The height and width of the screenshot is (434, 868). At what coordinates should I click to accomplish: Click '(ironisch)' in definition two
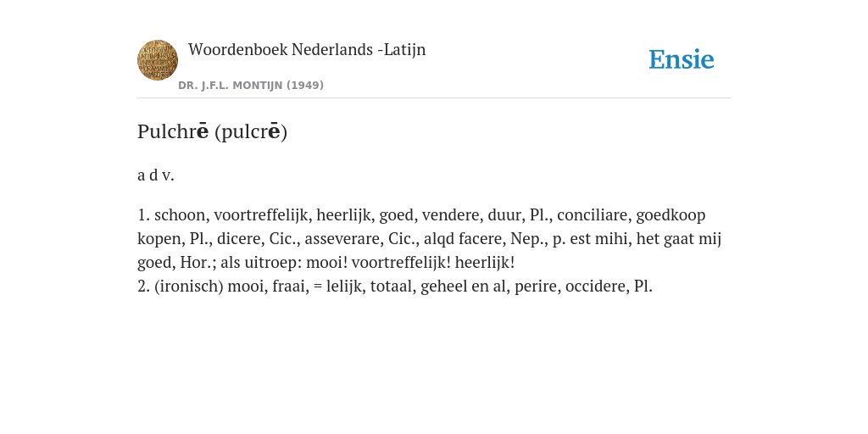189,287
